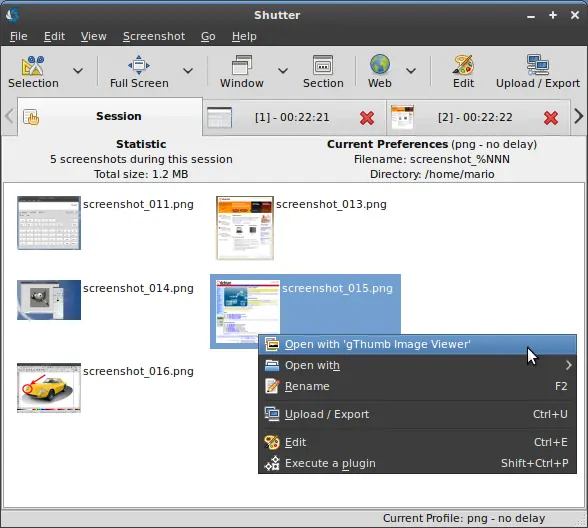Expand the Web capture dropdown arrow
The image size is (588, 528).
411,70
